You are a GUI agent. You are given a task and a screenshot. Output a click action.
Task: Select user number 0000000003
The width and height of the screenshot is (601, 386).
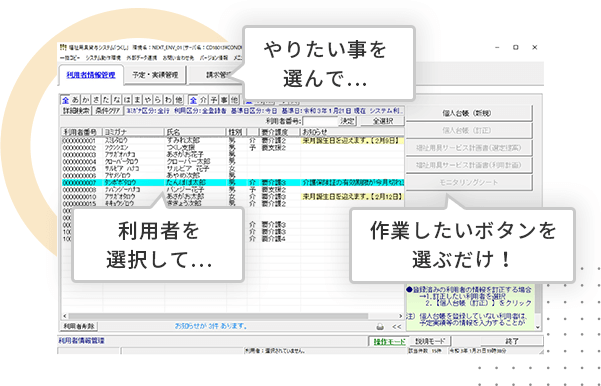(79, 154)
